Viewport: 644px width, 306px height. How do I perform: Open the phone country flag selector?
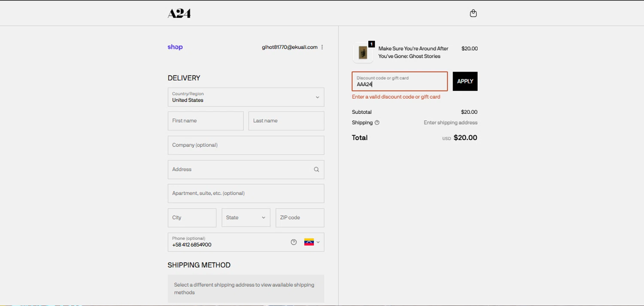click(x=312, y=242)
